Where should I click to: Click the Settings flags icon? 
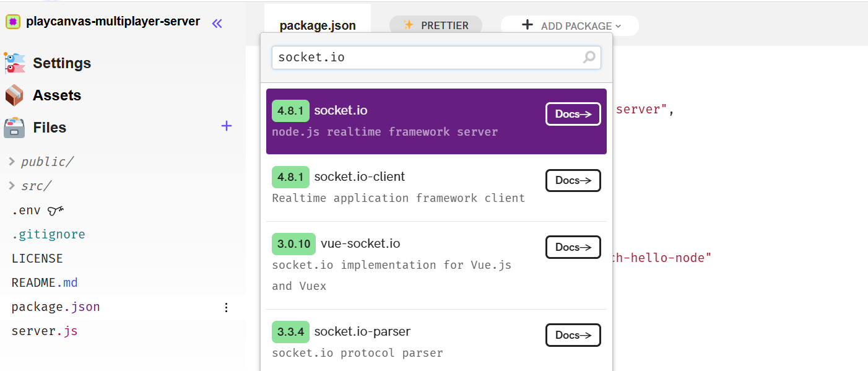pyautogui.click(x=15, y=63)
